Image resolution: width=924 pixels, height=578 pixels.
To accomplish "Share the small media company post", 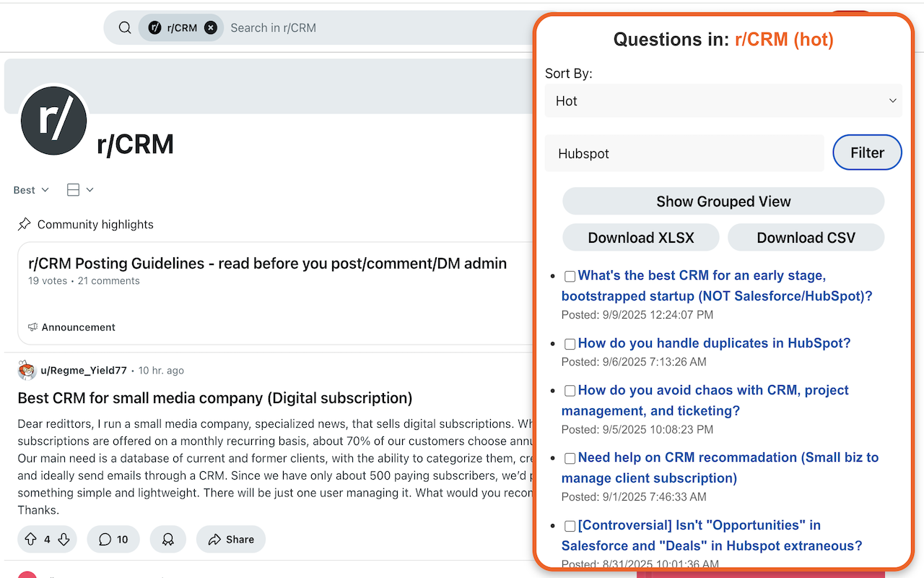I will click(231, 539).
